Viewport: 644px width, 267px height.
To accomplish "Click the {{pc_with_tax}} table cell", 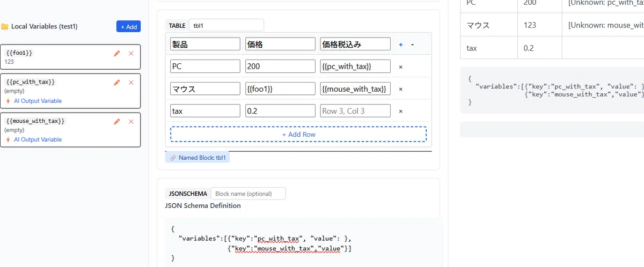I will (355, 66).
